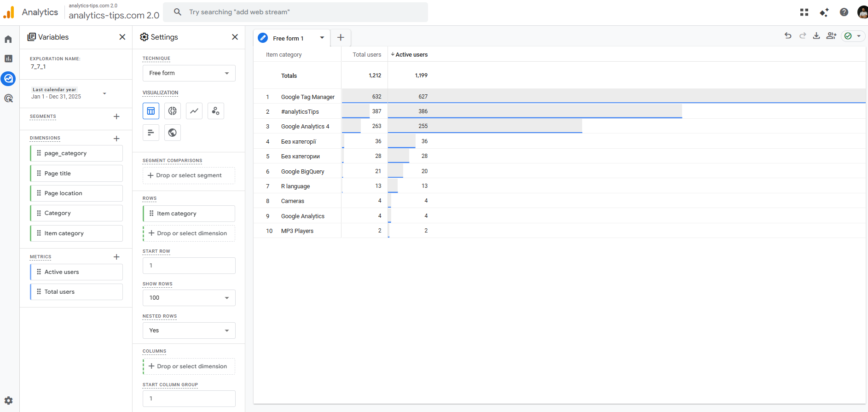
Task: Select the geo map visualization icon
Action: click(173, 133)
